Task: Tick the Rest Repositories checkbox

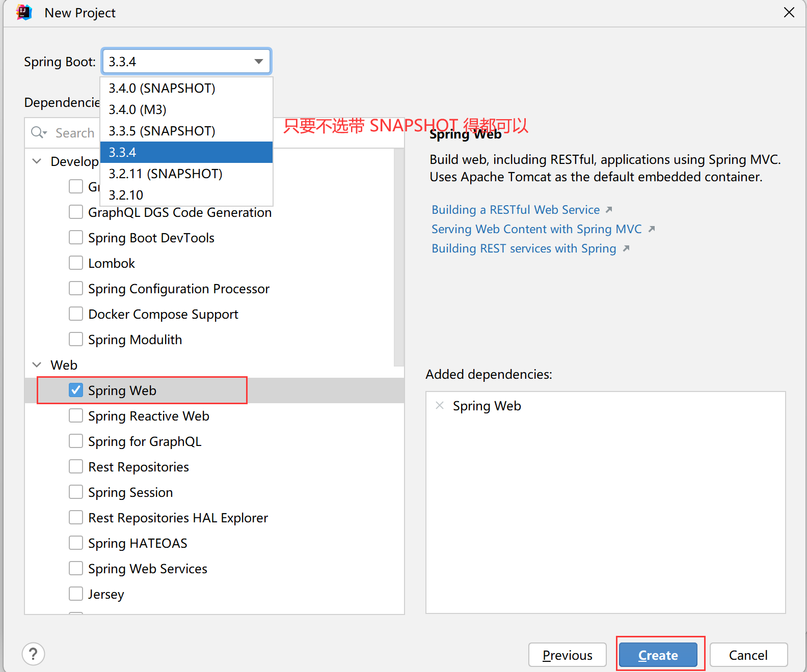Action: (x=76, y=466)
